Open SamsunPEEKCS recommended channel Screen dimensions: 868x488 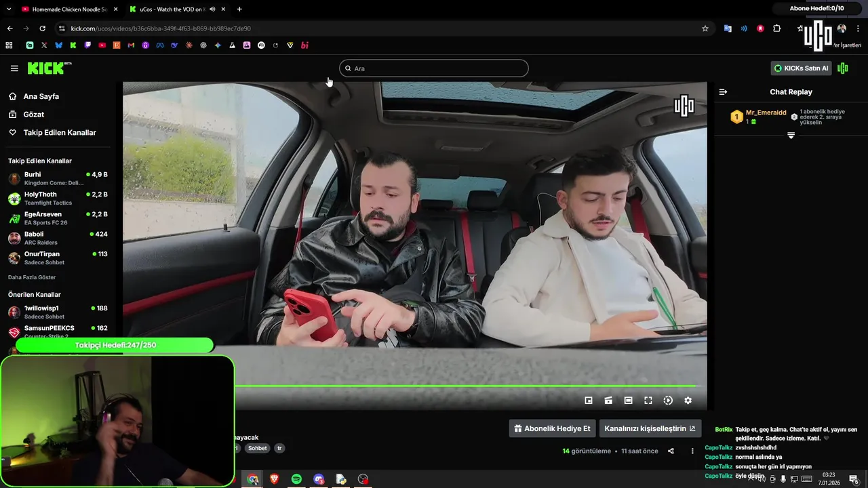58,331
